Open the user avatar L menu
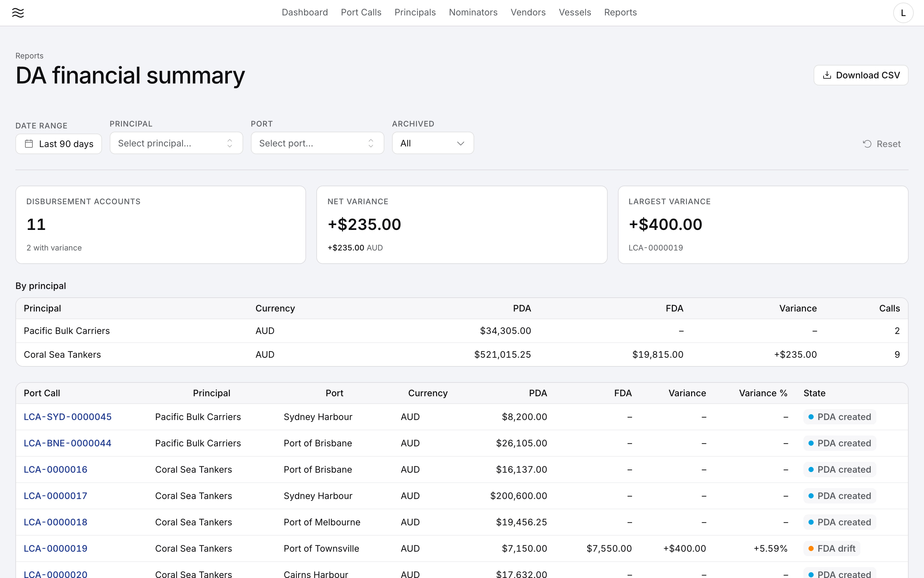 903,13
